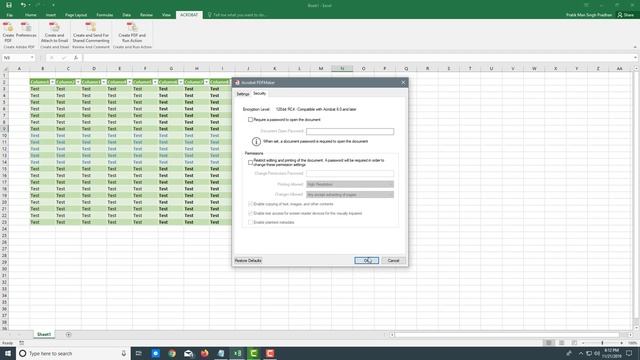Open the Mail app from the taskbar

[x=188, y=353]
